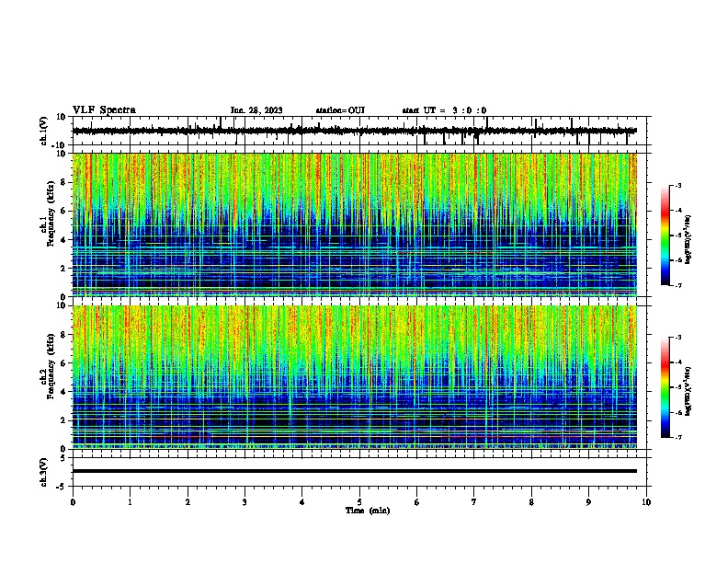This screenshot has width=728, height=563.
Task: Click the ch.3 flat black trace line
Action: 355,471
